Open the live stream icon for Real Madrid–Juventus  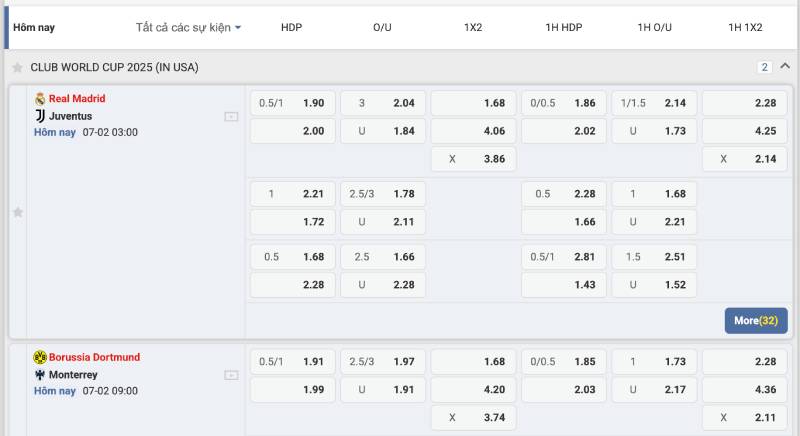(231, 116)
